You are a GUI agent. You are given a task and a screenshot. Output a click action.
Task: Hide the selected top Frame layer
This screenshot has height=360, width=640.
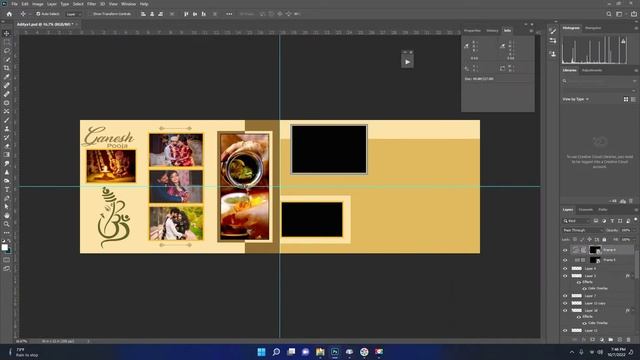565,250
